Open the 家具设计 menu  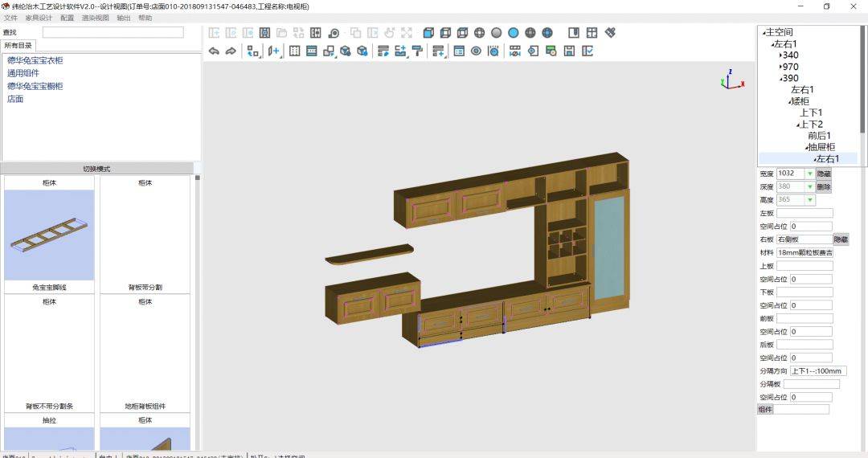(x=39, y=18)
